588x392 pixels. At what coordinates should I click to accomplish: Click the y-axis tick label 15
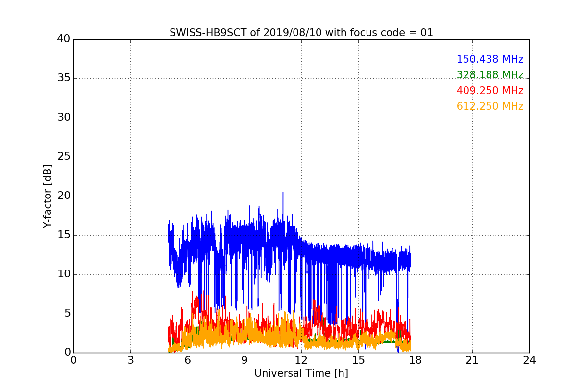64,235
